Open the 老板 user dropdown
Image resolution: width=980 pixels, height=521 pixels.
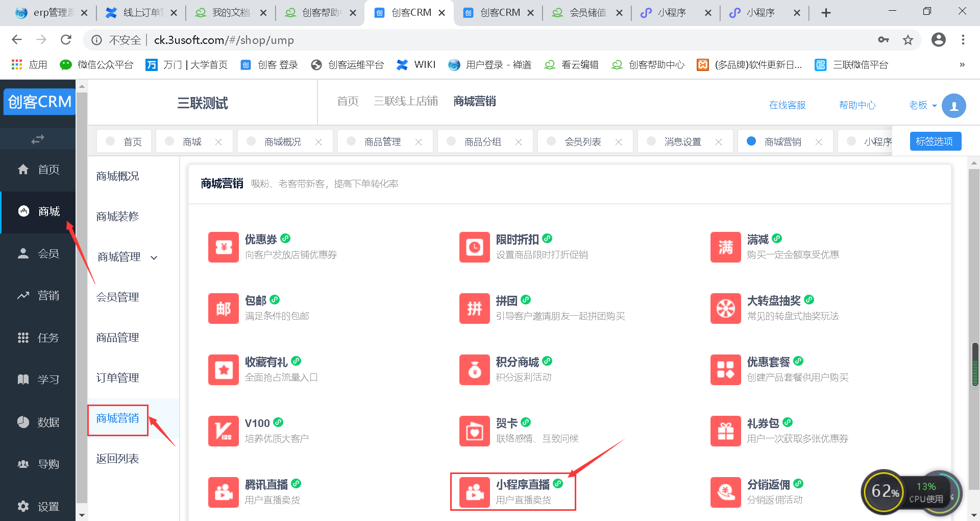[x=923, y=105]
